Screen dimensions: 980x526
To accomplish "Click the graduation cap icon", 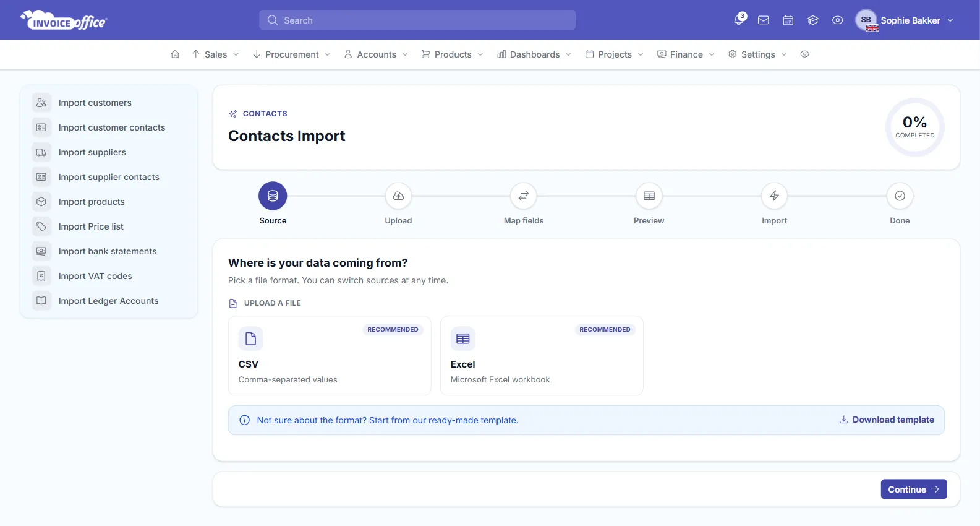I will click(x=813, y=20).
